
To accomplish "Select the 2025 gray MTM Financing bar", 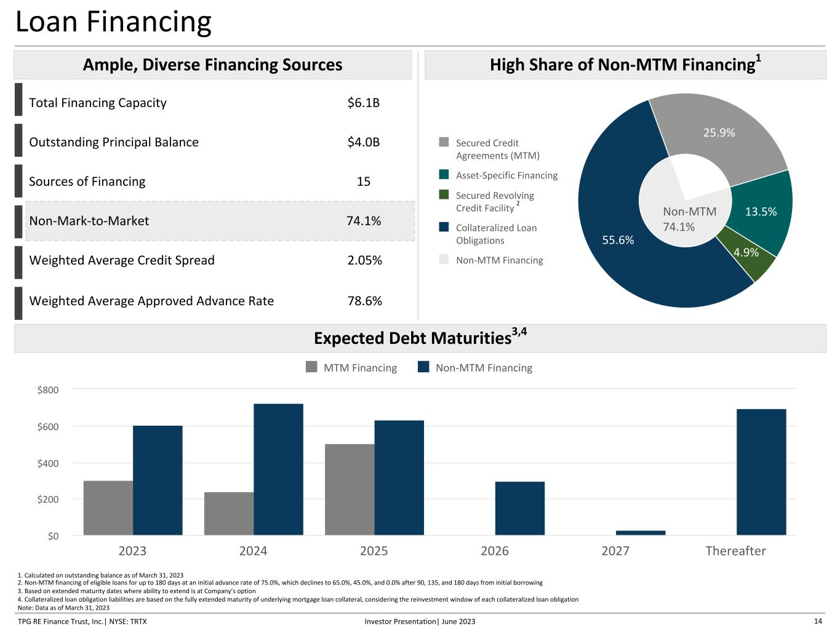I will pyautogui.click(x=350, y=490).
